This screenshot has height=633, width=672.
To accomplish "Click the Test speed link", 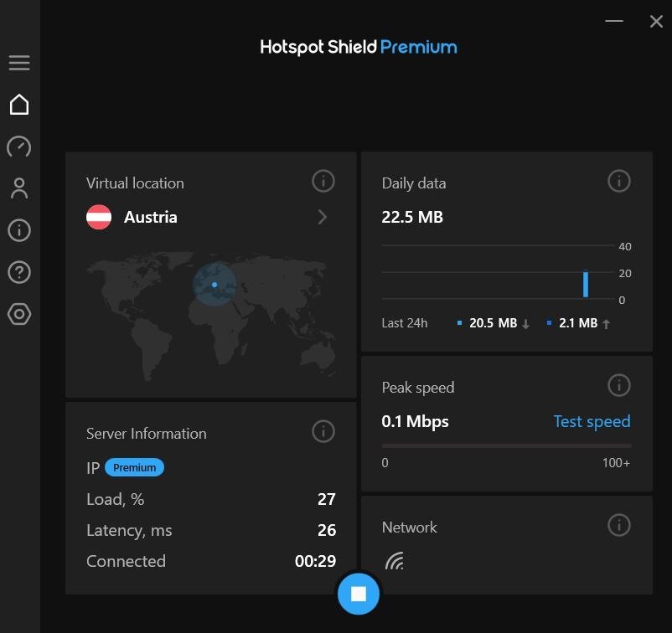I will [x=592, y=421].
